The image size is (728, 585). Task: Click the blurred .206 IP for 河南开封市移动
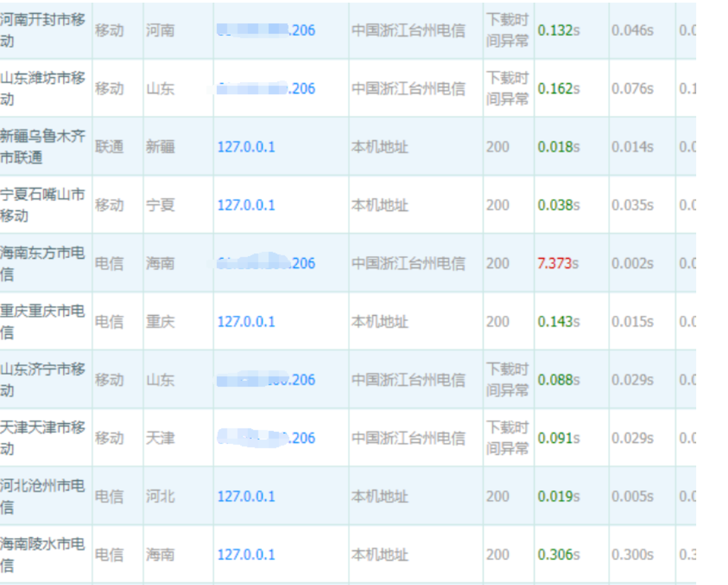pyautogui.click(x=267, y=31)
